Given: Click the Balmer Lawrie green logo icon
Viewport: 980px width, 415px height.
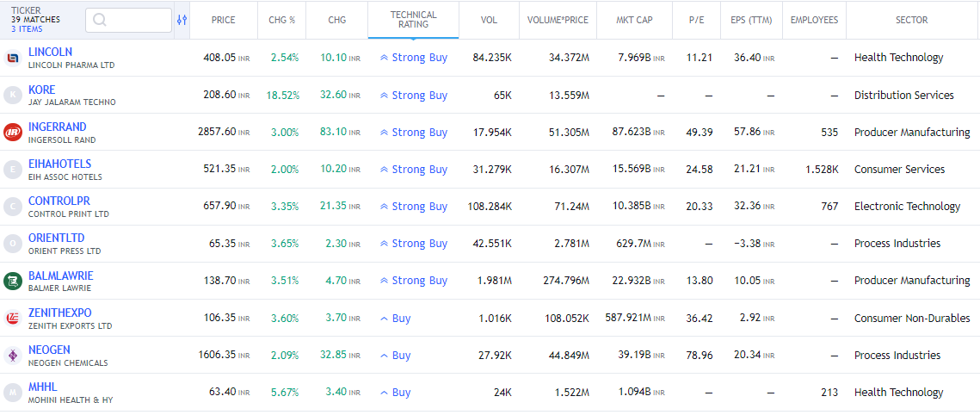Looking at the screenshot, I should [x=12, y=281].
